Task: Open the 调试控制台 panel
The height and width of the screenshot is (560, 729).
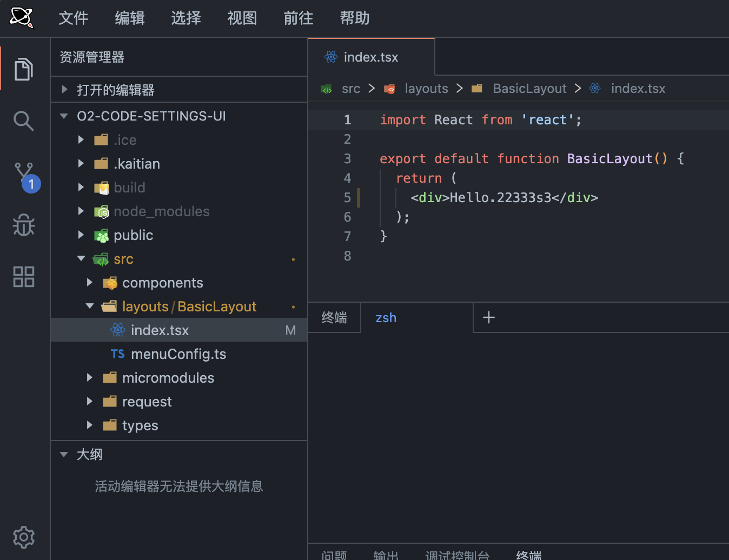Action: (457, 555)
